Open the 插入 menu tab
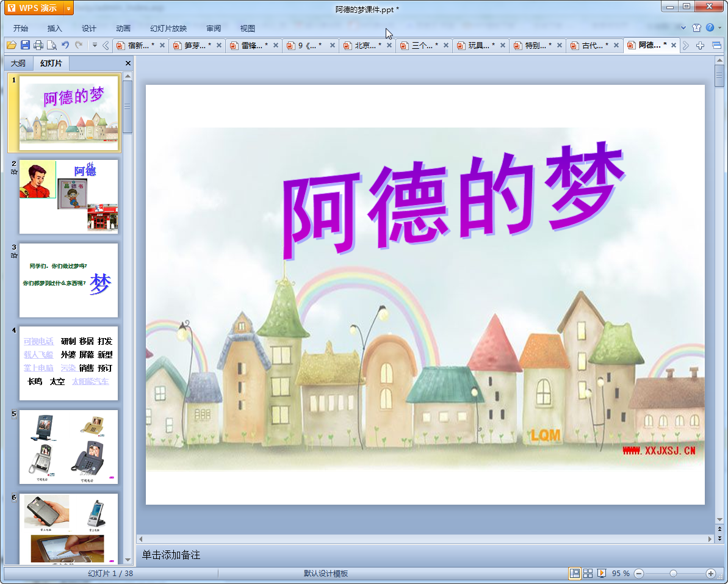 coord(55,28)
